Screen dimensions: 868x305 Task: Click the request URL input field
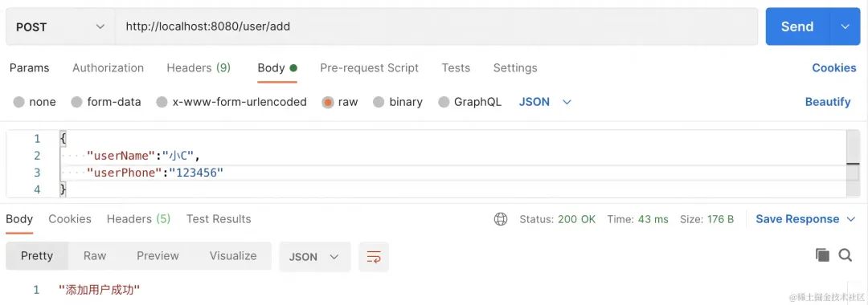(x=436, y=26)
